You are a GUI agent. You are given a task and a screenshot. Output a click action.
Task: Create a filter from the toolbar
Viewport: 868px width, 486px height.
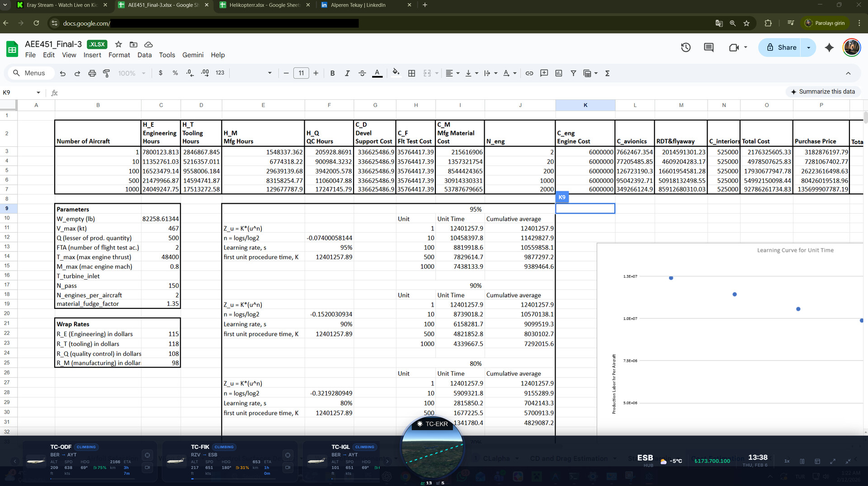tap(573, 73)
